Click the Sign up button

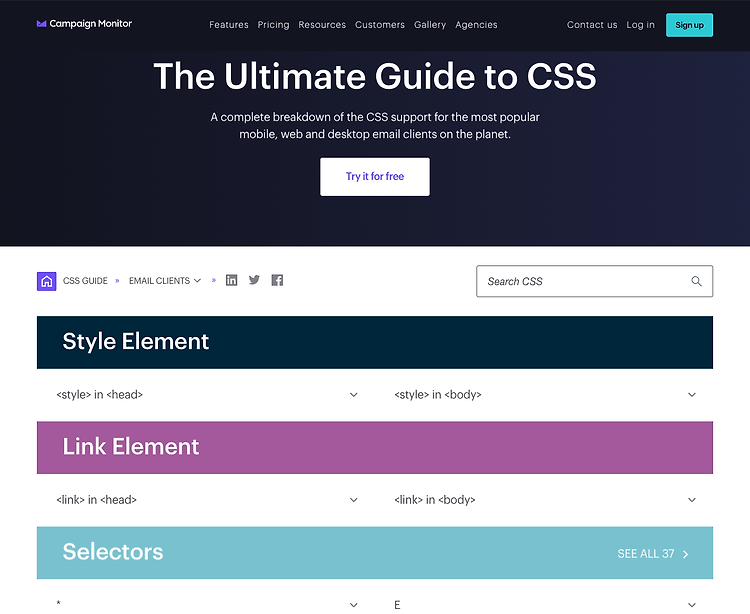tap(689, 25)
